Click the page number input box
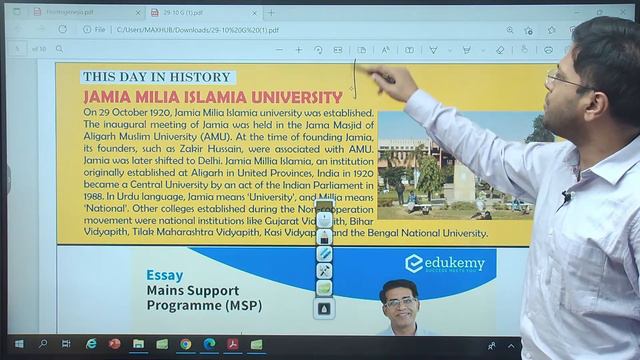Image resolution: width=640 pixels, height=360 pixels. 18,49
